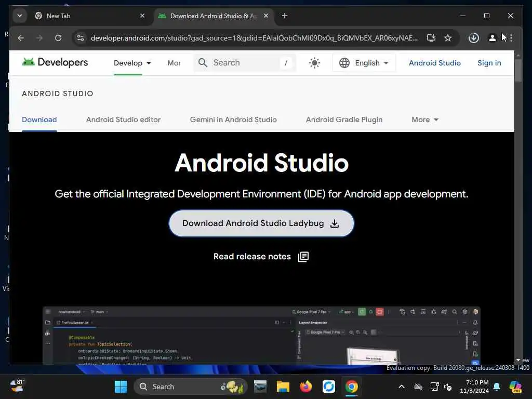The width and height of the screenshot is (532, 399).
Task: Toggle the light/dark theme sun icon
Action: point(314,63)
